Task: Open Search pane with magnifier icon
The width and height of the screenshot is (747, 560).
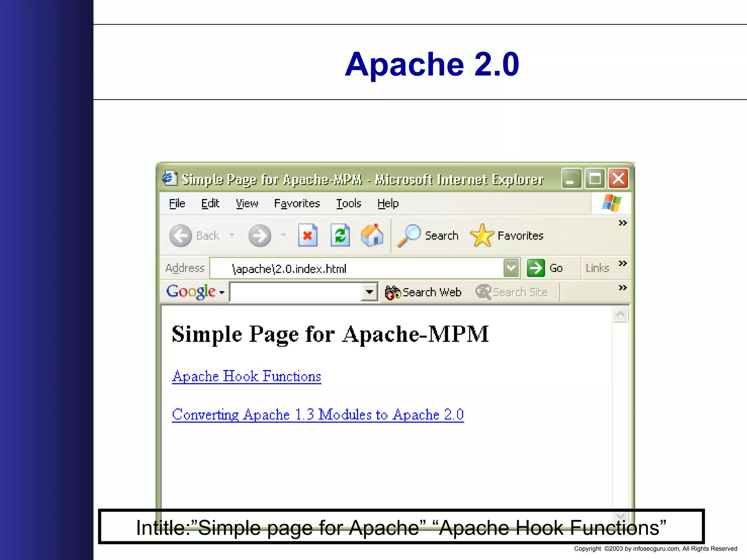Action: (x=428, y=236)
